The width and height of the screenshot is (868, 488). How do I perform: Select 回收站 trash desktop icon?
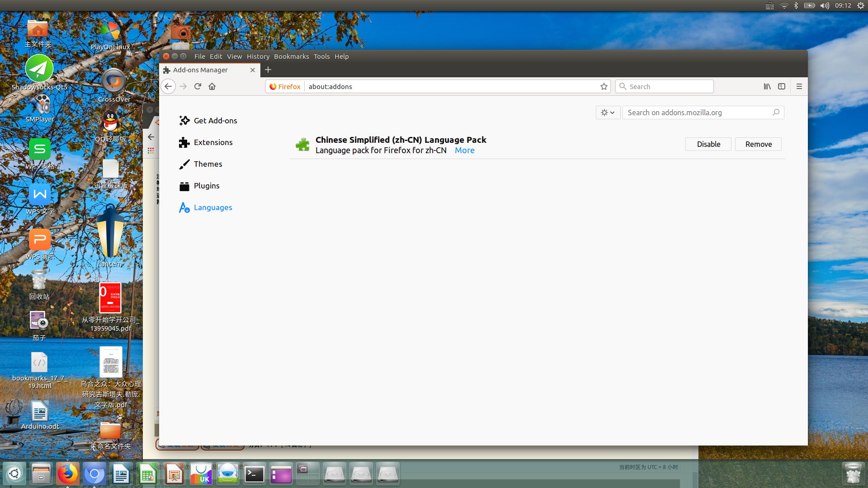pos(39,285)
